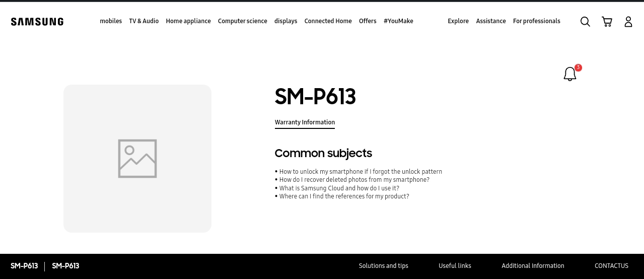Click CONTACTUS in the bottom bar
644x279 pixels.
(x=611, y=266)
